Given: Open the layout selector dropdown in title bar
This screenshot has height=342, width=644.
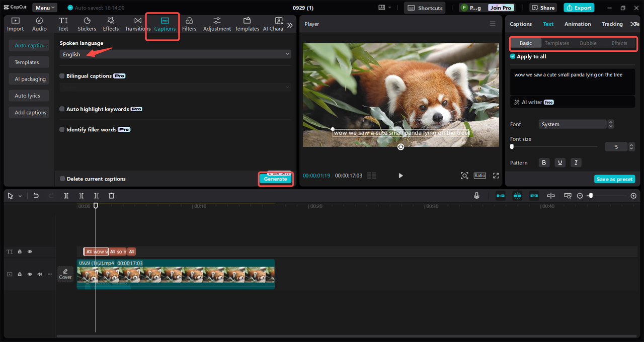Looking at the screenshot, I should click(385, 8).
